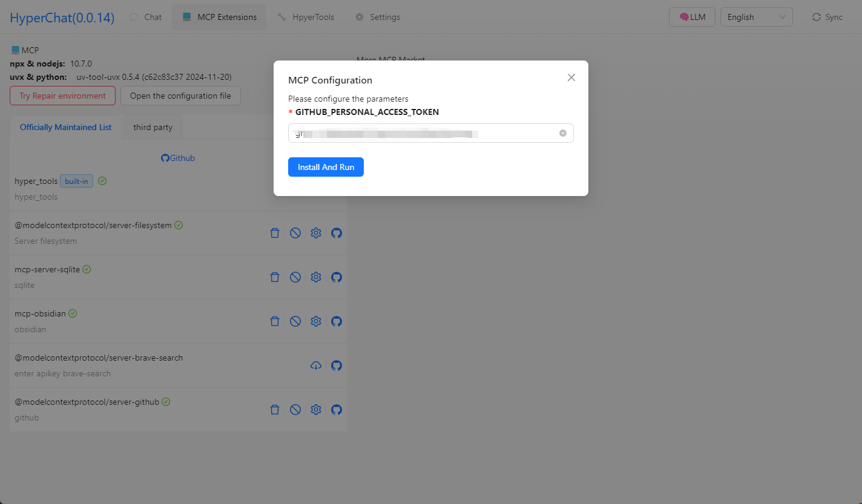Delete the mcp-server-sqlite extension
Screen dimensions: 862x504
275,277
